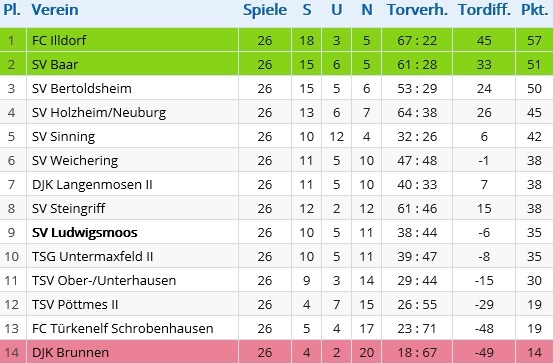553x363 pixels.
Task: Click the goal ratio 67 : 22 cell
Action: [x=417, y=40]
